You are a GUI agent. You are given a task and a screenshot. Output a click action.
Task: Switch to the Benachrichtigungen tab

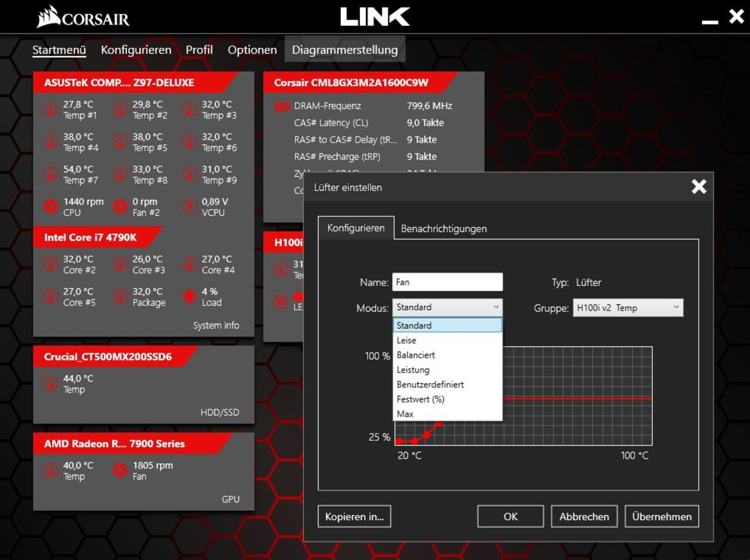click(x=443, y=228)
